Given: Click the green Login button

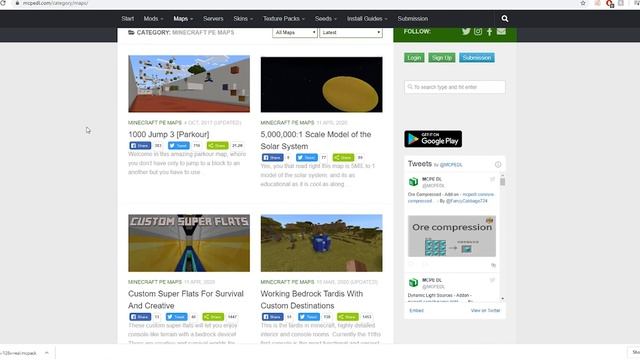Looking at the screenshot, I should coord(414,58).
